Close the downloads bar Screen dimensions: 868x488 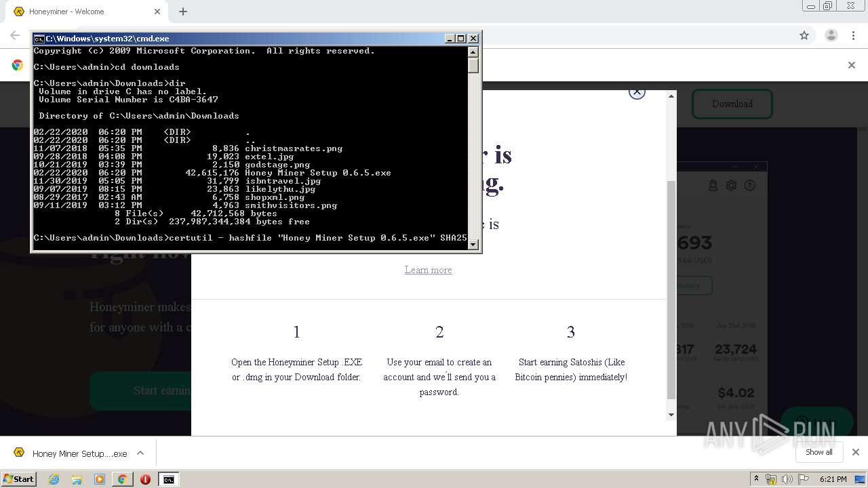(855, 452)
